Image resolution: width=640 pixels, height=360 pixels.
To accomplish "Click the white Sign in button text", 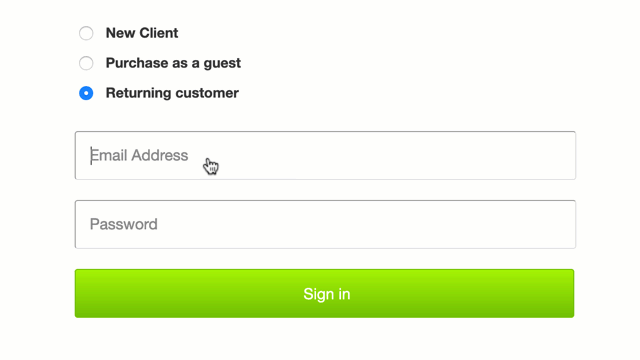I will [327, 294].
